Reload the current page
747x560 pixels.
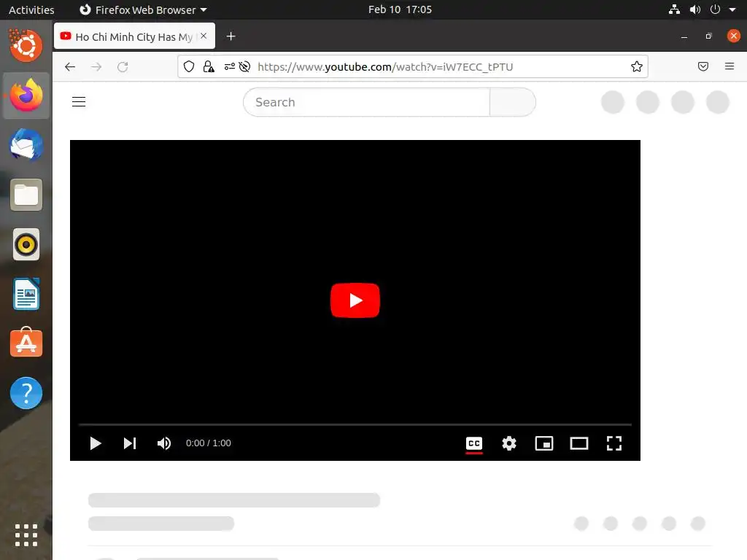(123, 66)
